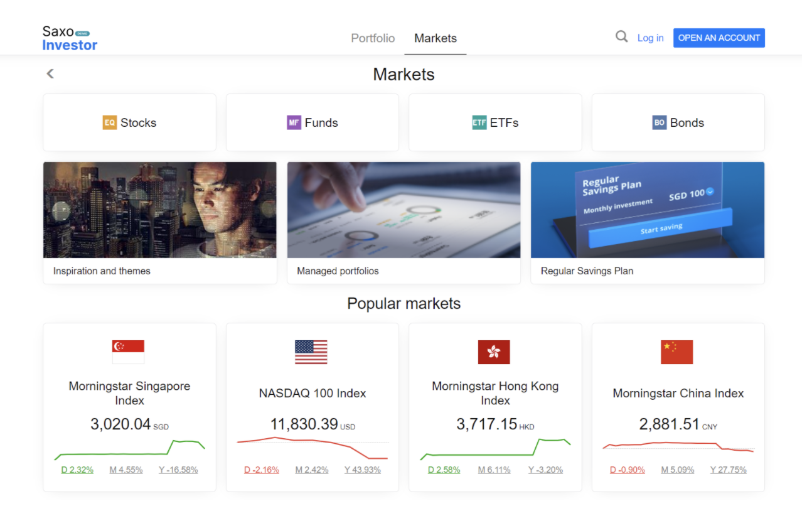Screen dimensions: 812x516
Task: Click the China flag icon
Action: tap(677, 352)
